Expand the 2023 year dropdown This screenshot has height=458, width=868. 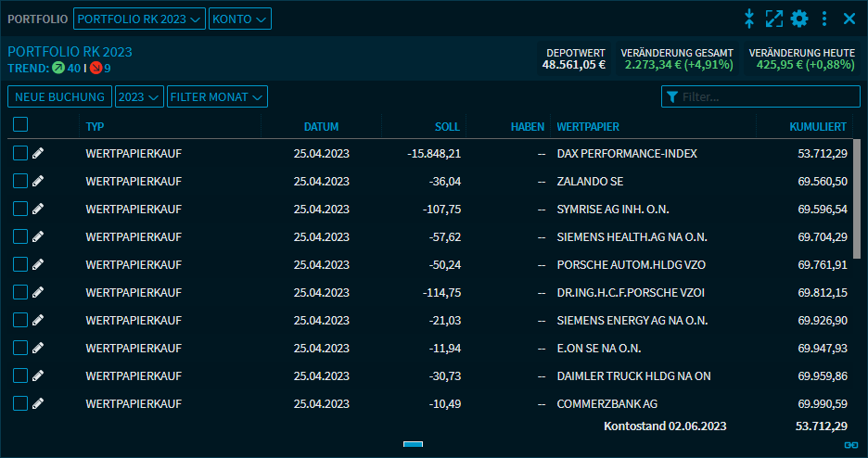tap(139, 96)
